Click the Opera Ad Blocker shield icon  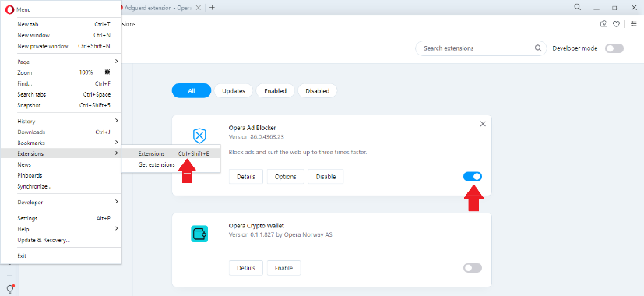(x=199, y=136)
